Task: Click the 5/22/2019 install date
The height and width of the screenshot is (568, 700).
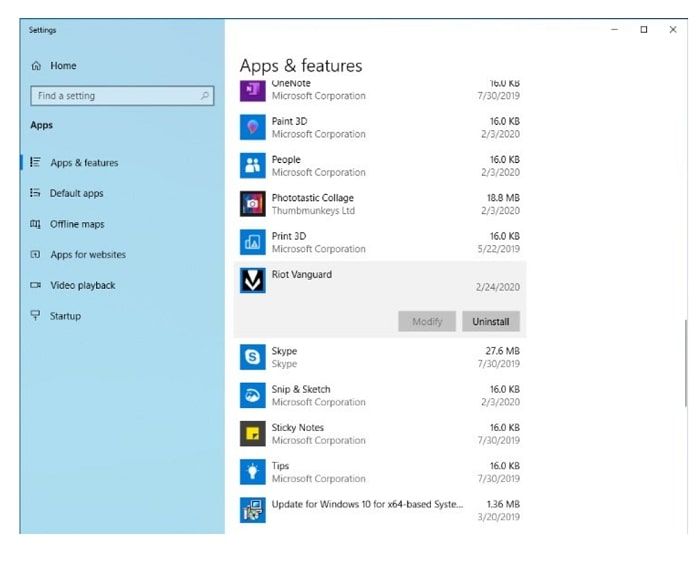Action: (499, 249)
